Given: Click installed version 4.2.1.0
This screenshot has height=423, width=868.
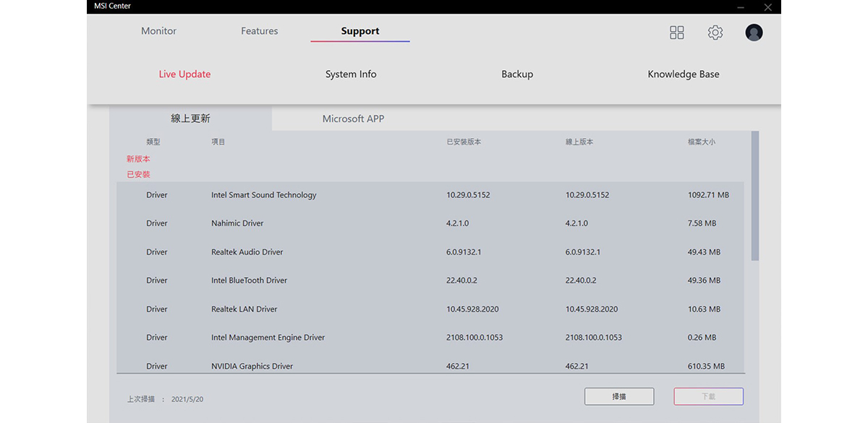Looking at the screenshot, I should click(457, 223).
